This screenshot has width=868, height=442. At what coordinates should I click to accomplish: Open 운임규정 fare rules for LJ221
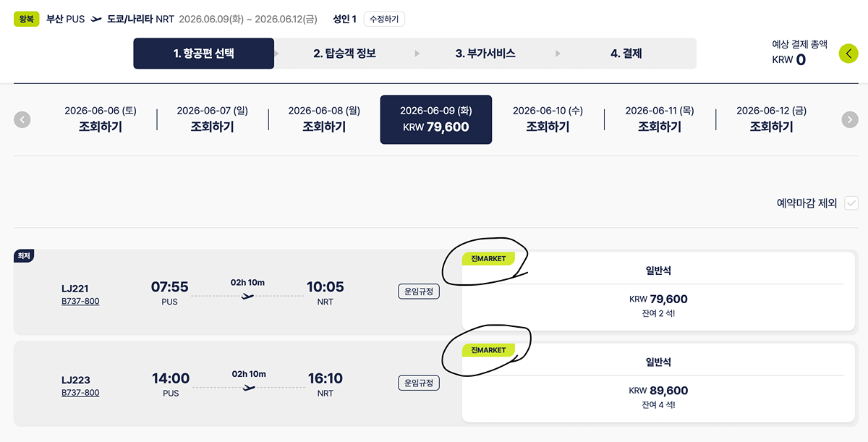click(419, 292)
